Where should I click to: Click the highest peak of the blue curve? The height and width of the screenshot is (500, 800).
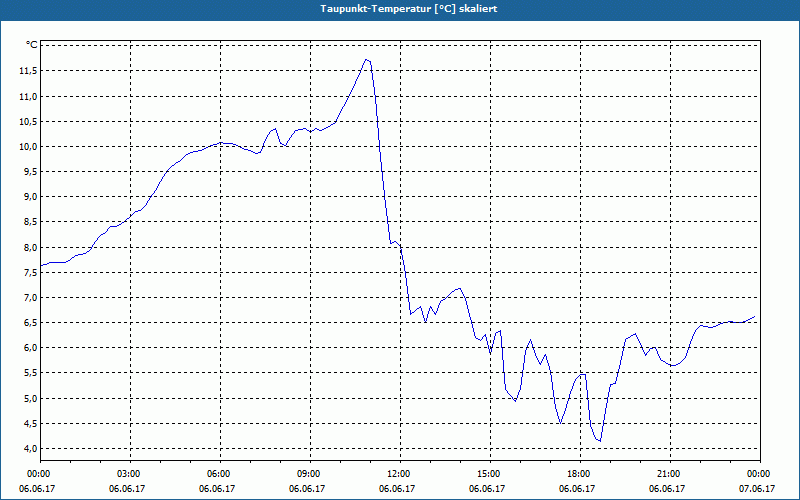tap(366, 60)
